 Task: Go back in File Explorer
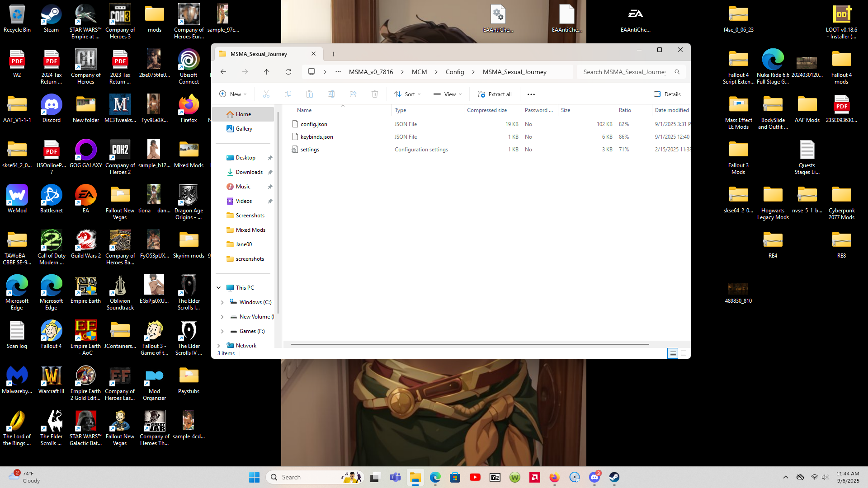223,72
